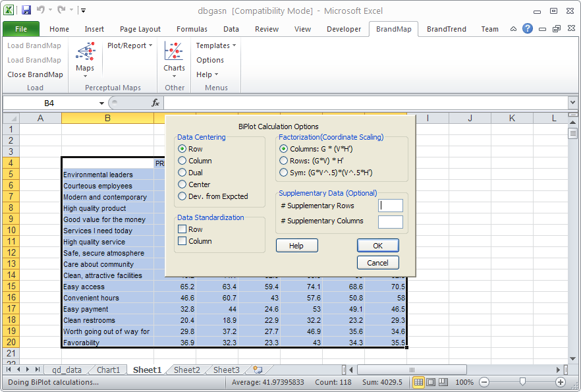Switch to the Chart1 sheet tab
581x392 pixels.
pyautogui.click(x=108, y=370)
